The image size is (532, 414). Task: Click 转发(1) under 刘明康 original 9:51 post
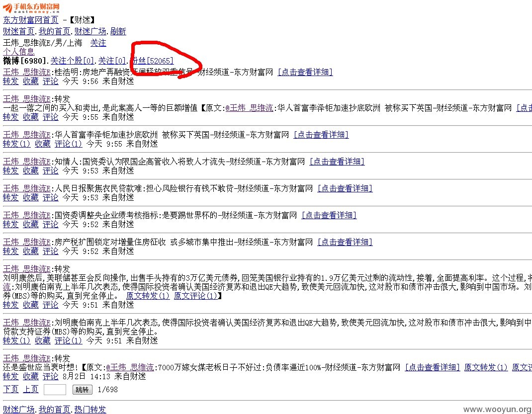16,340
